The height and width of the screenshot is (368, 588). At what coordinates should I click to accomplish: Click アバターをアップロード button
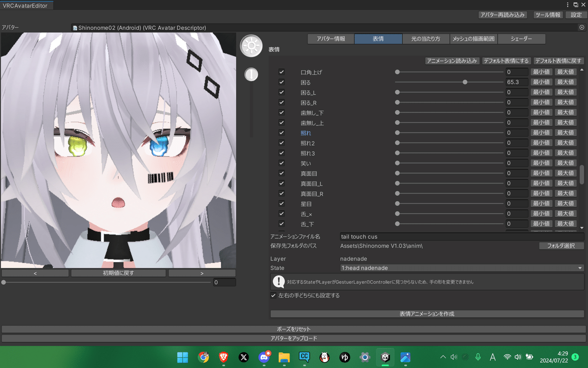coord(294,339)
